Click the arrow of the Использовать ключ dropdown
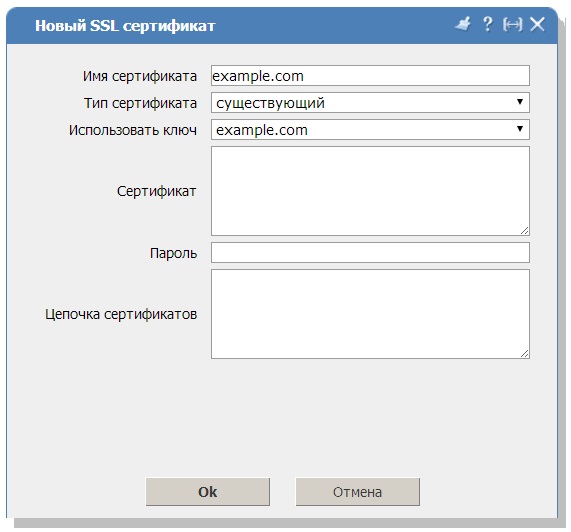Image resolution: width=571 pixels, height=532 pixels. tap(520, 129)
